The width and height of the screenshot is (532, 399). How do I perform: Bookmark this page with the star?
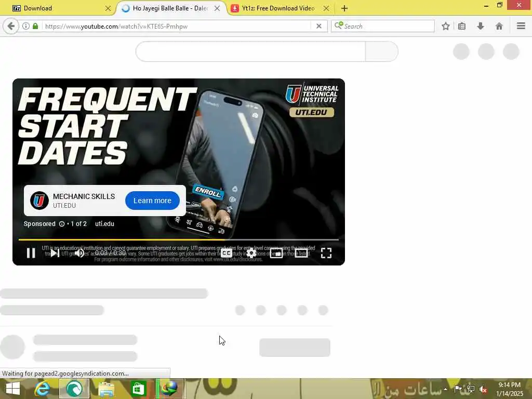click(446, 26)
